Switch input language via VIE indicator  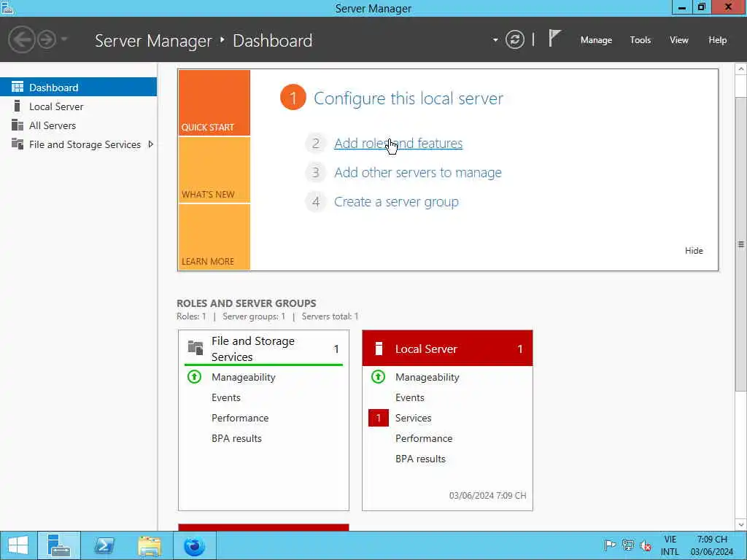coord(670,545)
